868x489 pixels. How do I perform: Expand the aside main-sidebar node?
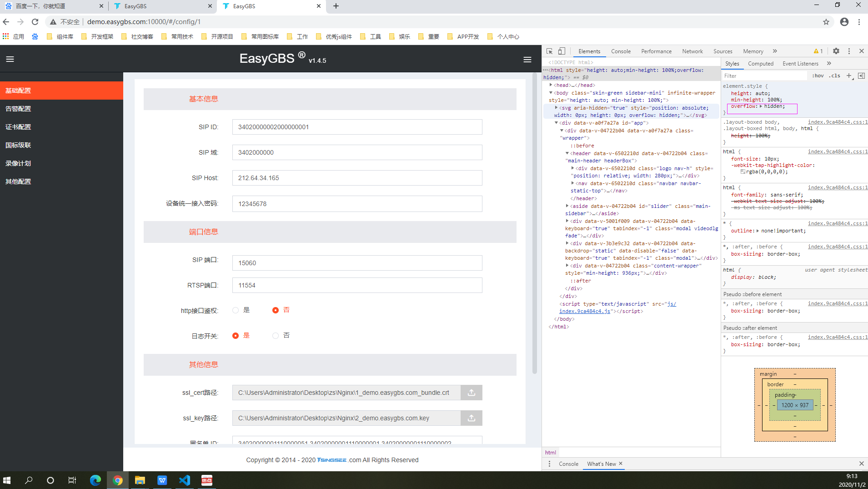point(567,206)
